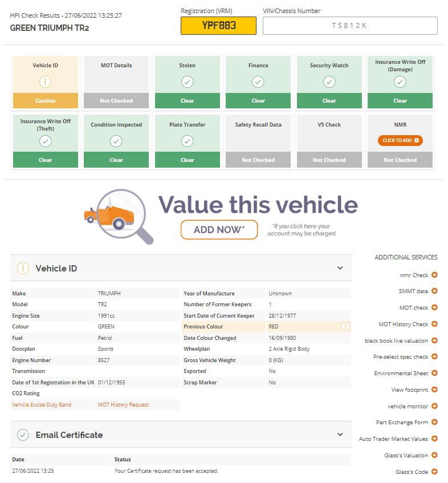
Task: Open the Safety Recall Data tile
Action: pos(258,141)
